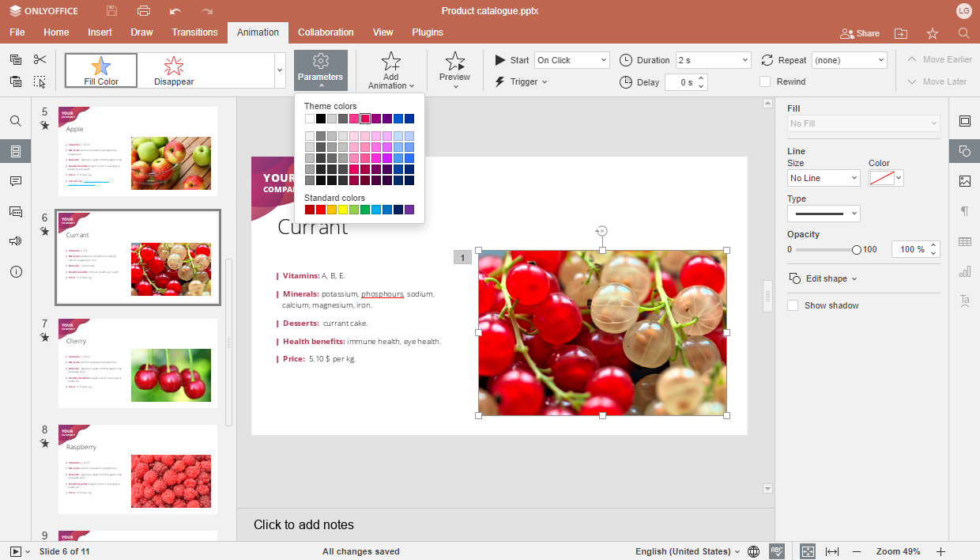
Task: Select the Cherry slide 7 thumbnail
Action: pyautogui.click(x=138, y=363)
